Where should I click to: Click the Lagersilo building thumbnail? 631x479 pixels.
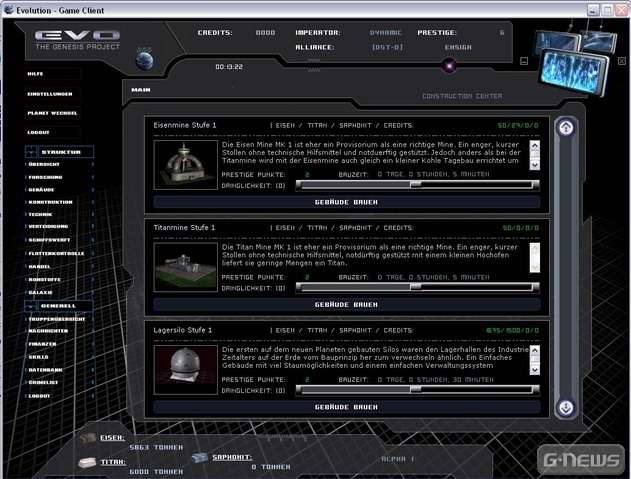coord(186,370)
